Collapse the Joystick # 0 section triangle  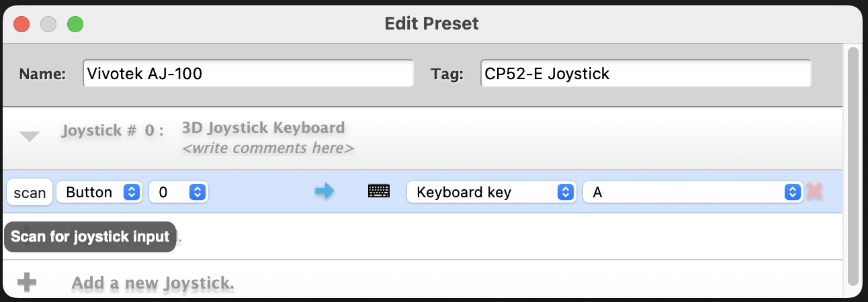tap(30, 137)
